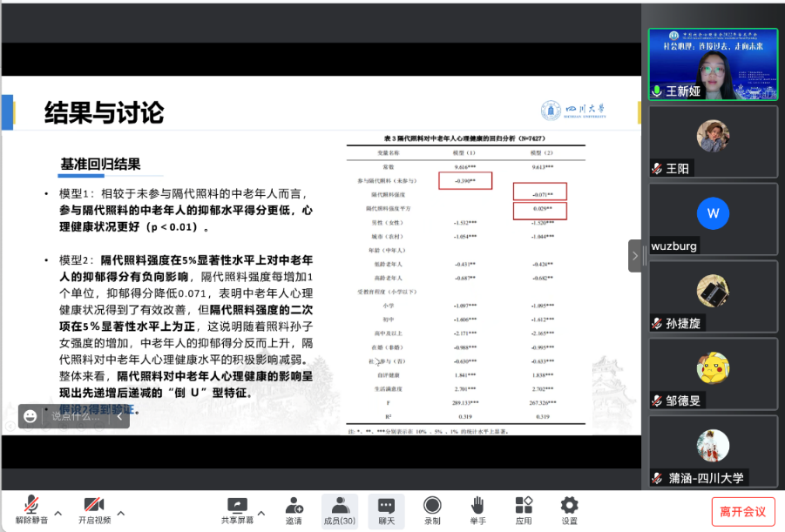Start screen sharing via 共享屏幕
This screenshot has width=785, height=532.
237,510
